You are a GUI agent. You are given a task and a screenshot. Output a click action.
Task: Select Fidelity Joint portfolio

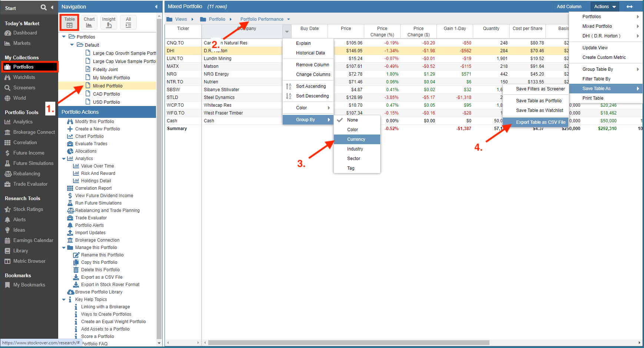(x=105, y=69)
